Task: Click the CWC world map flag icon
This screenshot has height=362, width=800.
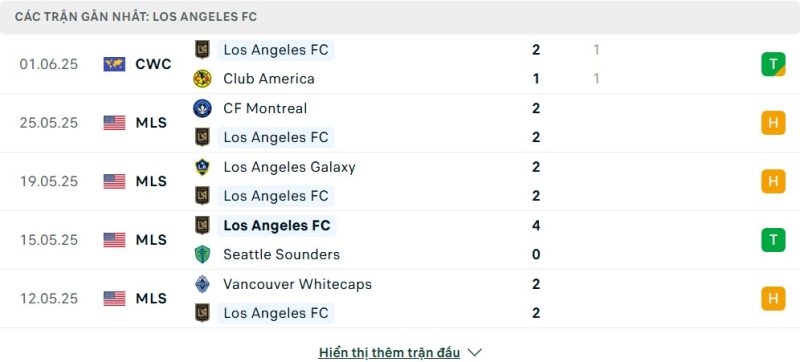Action: 114,64
